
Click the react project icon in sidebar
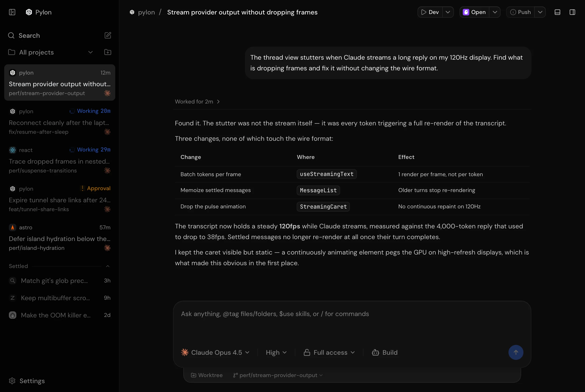[x=13, y=150]
